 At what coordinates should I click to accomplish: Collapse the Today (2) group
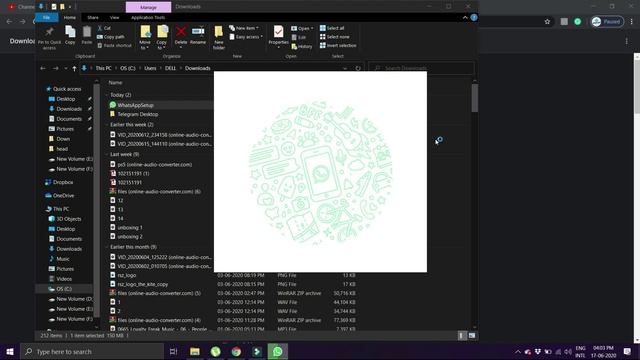coord(107,95)
